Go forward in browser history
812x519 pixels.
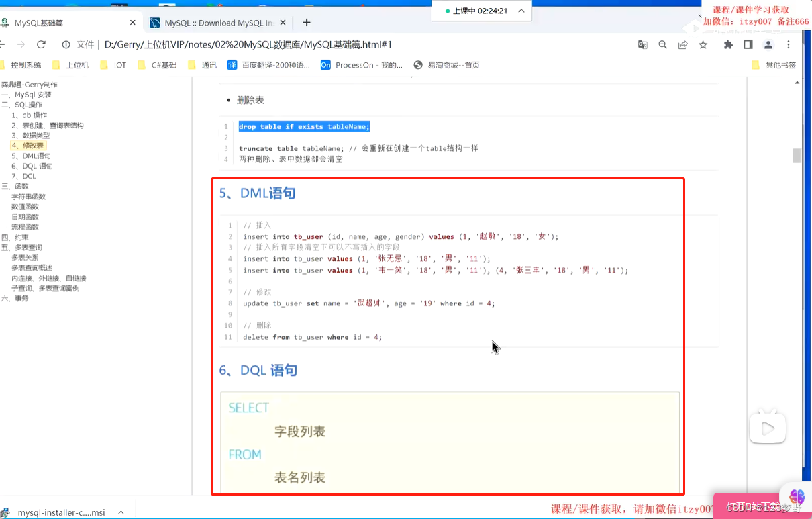[x=21, y=44]
